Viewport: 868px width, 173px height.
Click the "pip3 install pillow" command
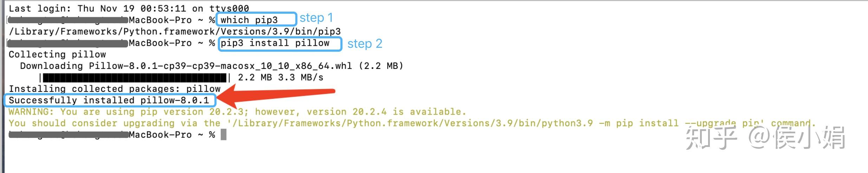pyautogui.click(x=275, y=43)
